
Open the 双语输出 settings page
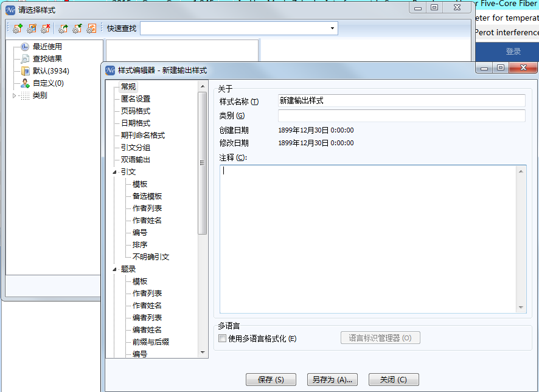tap(135, 160)
